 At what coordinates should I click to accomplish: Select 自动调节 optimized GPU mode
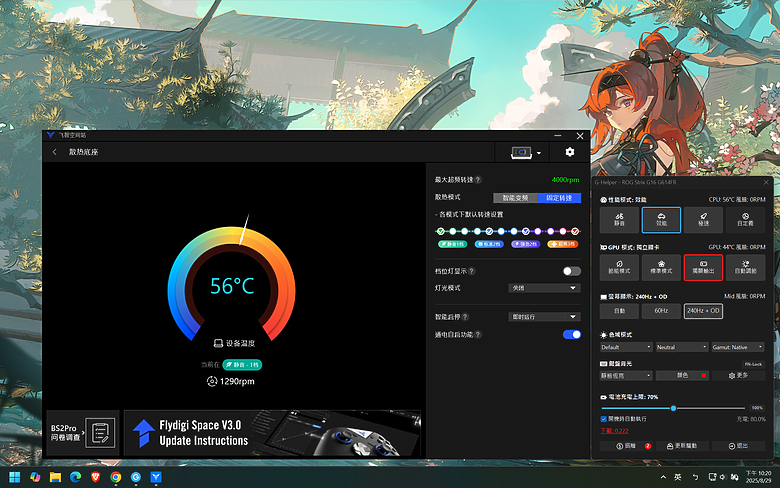[x=745, y=268]
